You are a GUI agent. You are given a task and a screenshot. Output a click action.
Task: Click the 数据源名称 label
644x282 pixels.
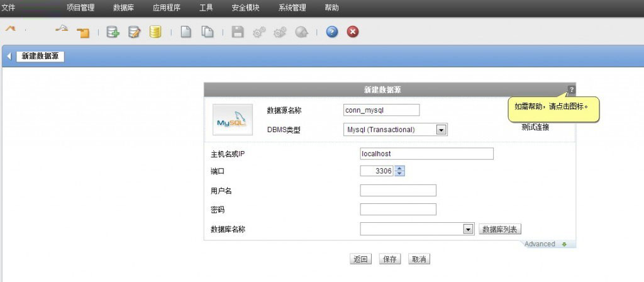pyautogui.click(x=284, y=110)
